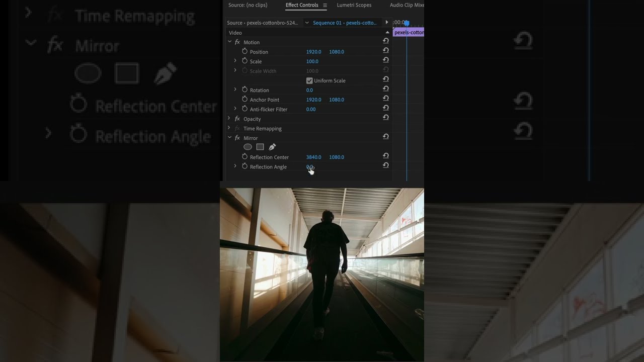The height and width of the screenshot is (362, 644).
Task: Click the Reflection Center X value 3840.0
Action: (313, 157)
